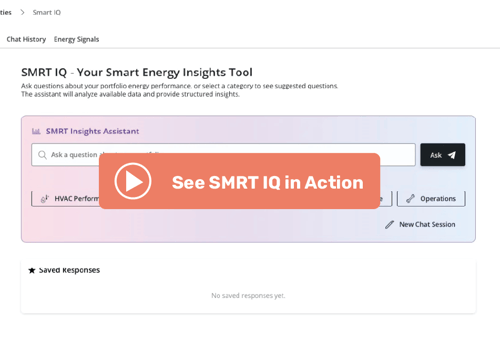Screen dimensions: 500x362
Task: Click the breadcrumb chevron separator
Action: pos(22,12)
